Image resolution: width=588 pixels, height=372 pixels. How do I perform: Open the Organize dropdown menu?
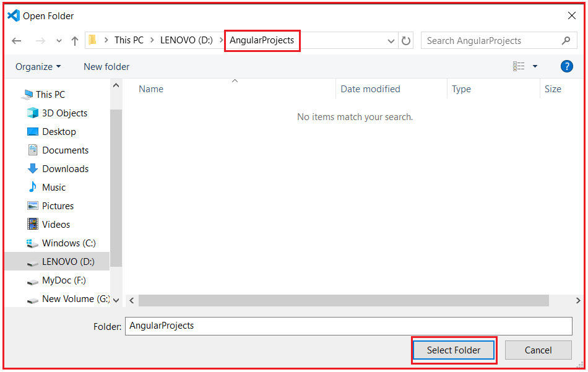[38, 66]
